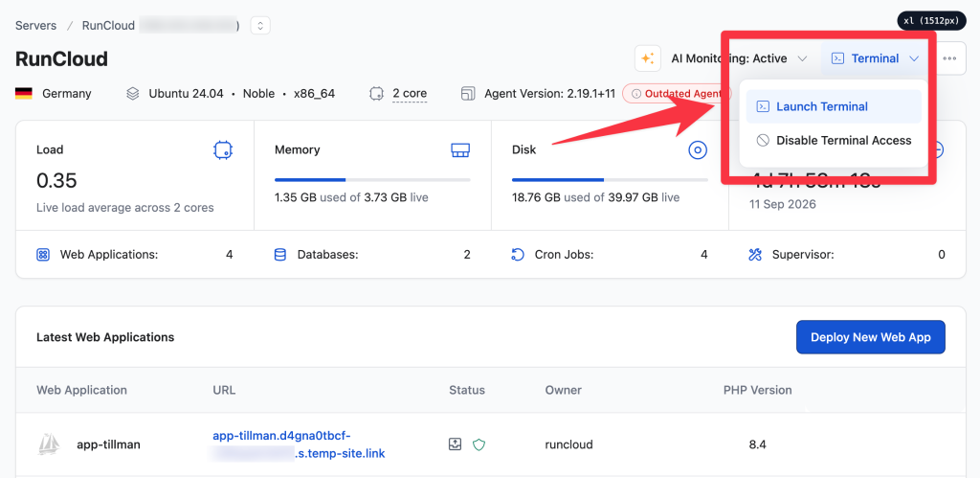Screen dimensions: 980x478
Task: Click the Supervisor tools icon
Action: point(755,255)
